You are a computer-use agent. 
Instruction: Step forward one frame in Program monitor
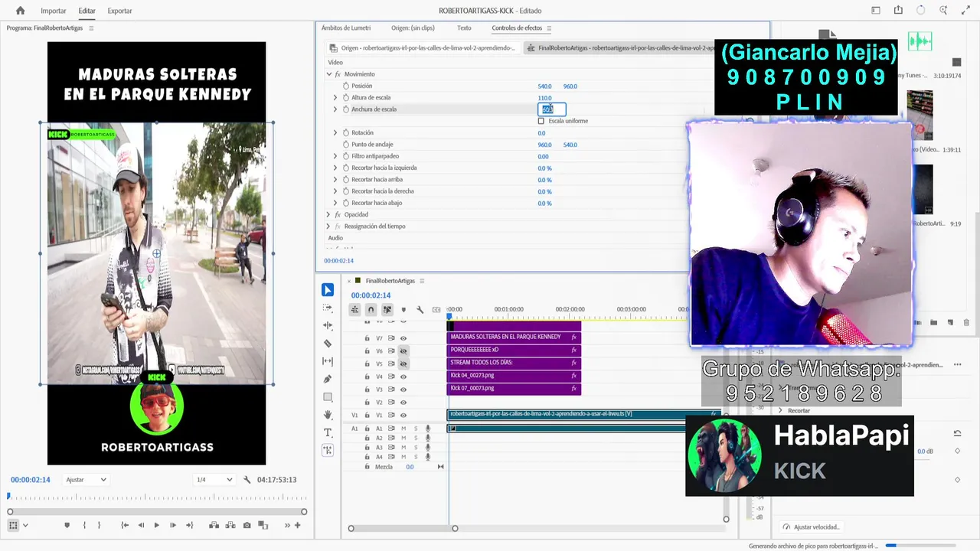tap(172, 525)
